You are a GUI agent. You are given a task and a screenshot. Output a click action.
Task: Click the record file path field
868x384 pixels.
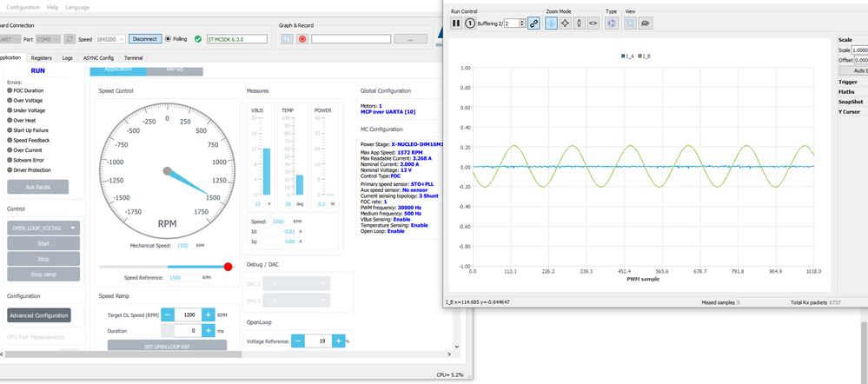pyautogui.click(x=351, y=39)
